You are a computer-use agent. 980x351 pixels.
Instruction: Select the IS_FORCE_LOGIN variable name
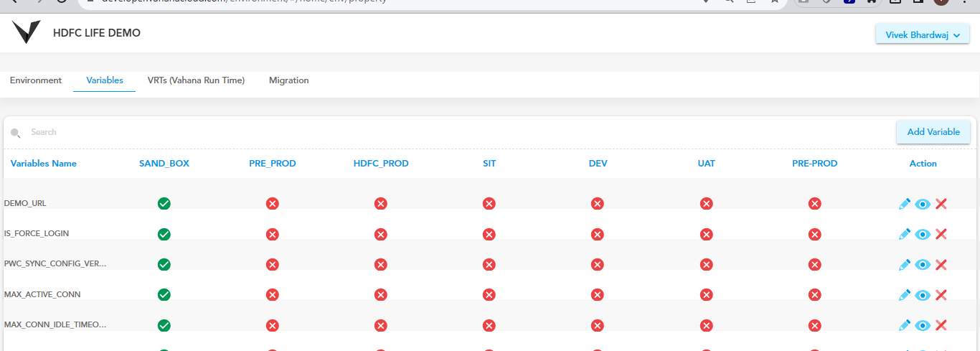pyautogui.click(x=37, y=234)
